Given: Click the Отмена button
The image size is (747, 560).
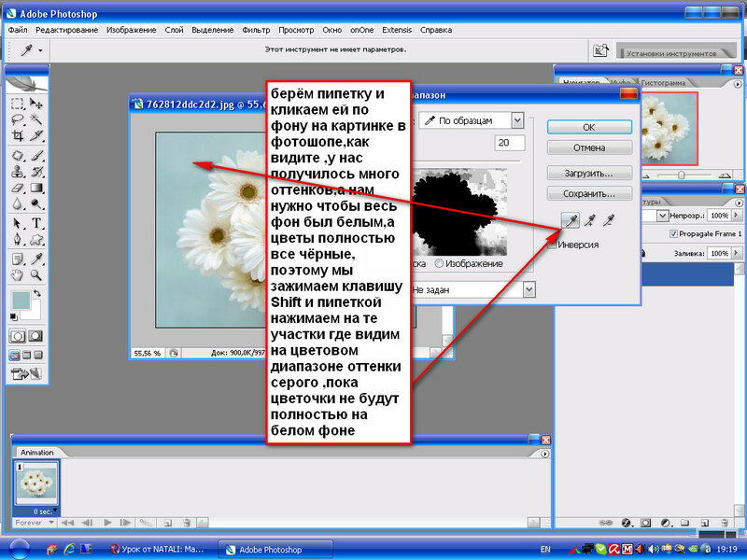Looking at the screenshot, I should click(x=589, y=147).
